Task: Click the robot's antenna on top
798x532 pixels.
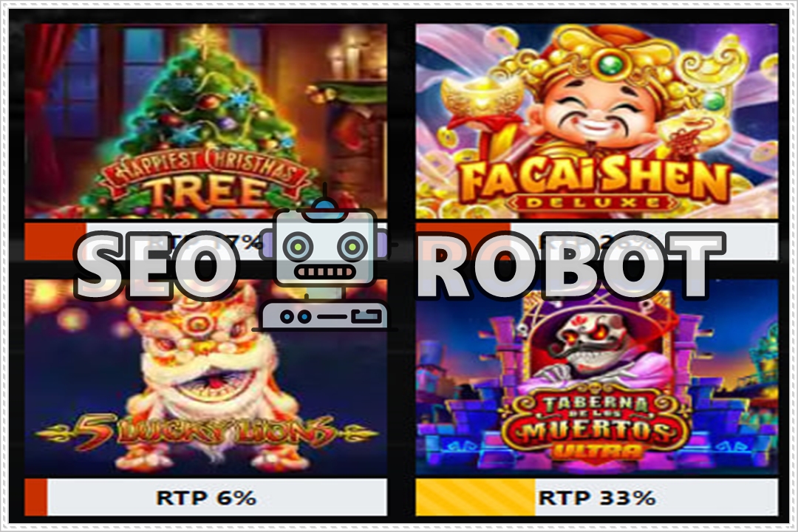Action: click(x=324, y=204)
